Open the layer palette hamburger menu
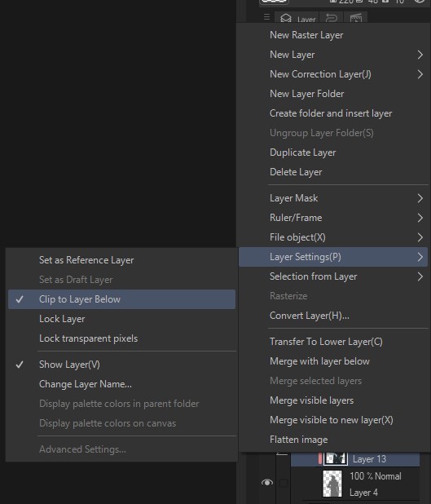Image resolution: width=431 pixels, height=504 pixels. click(266, 16)
